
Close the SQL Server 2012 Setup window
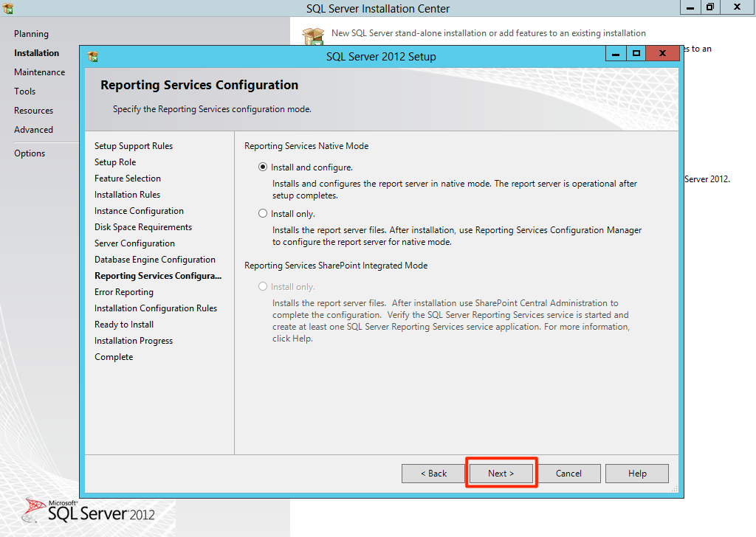pos(662,53)
